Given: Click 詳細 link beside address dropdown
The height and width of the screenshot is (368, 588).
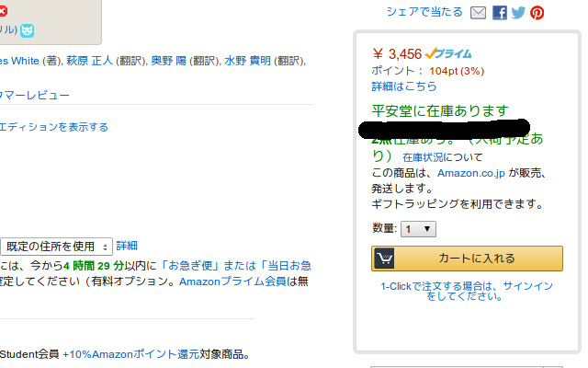Looking at the screenshot, I should (x=127, y=246).
